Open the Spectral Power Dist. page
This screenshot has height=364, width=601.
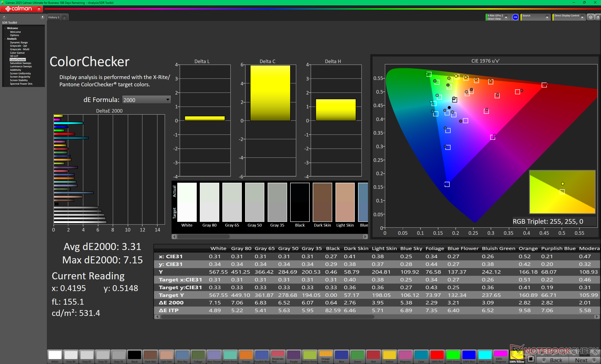point(21,84)
